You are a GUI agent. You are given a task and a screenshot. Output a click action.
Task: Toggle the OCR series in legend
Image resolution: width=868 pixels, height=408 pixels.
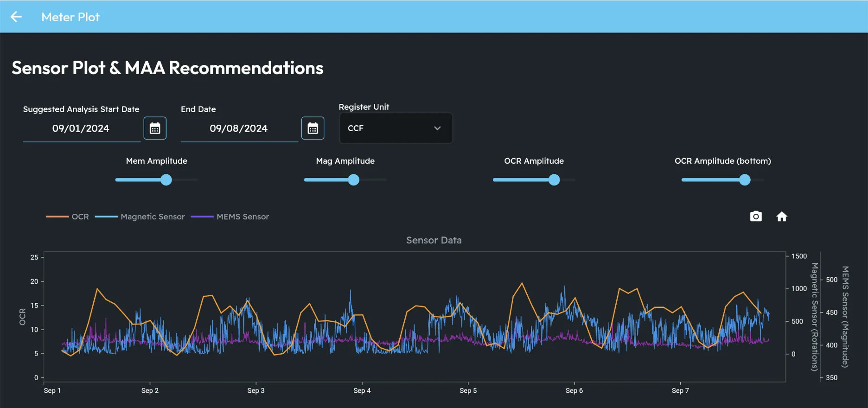click(x=80, y=217)
